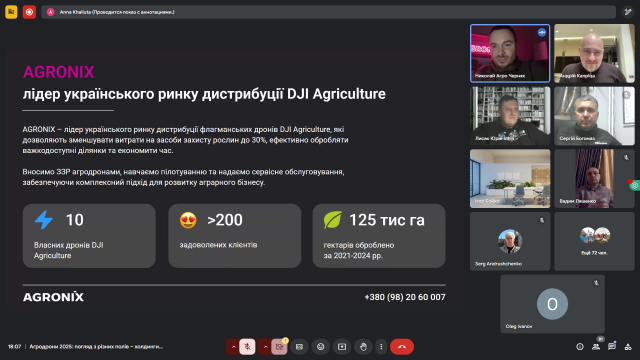Click the phone number +380 (98) 20 60 007
Image resolution: width=640 pixels, height=360 pixels.
pos(404,297)
